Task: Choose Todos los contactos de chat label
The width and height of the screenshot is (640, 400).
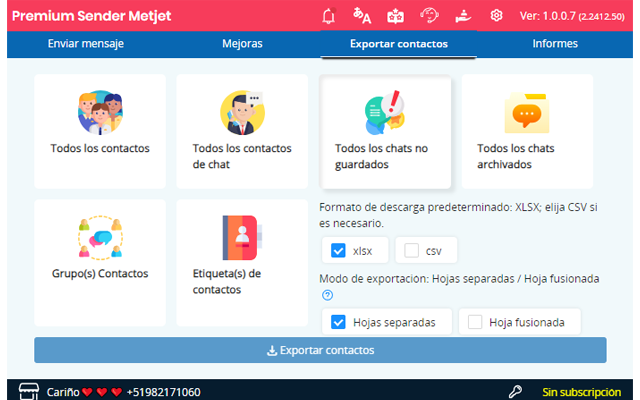Action: pos(242,156)
